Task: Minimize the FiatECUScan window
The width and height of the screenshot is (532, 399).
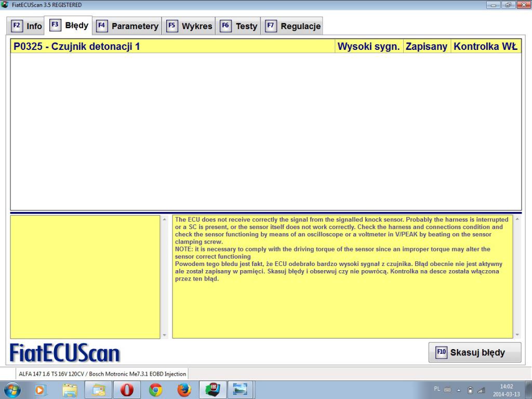Action: [494, 5]
